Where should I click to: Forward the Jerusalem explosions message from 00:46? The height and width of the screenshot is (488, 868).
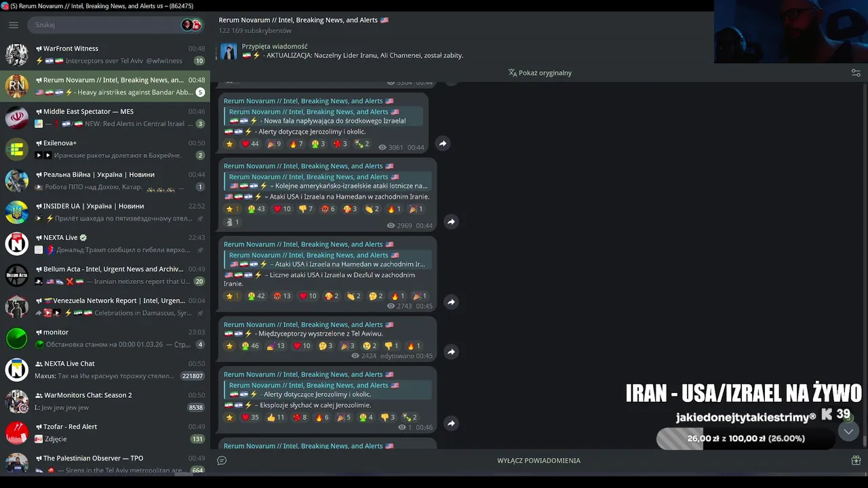(451, 424)
